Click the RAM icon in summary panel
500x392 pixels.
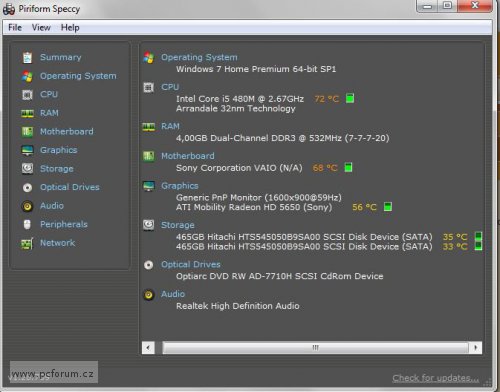tap(149, 127)
